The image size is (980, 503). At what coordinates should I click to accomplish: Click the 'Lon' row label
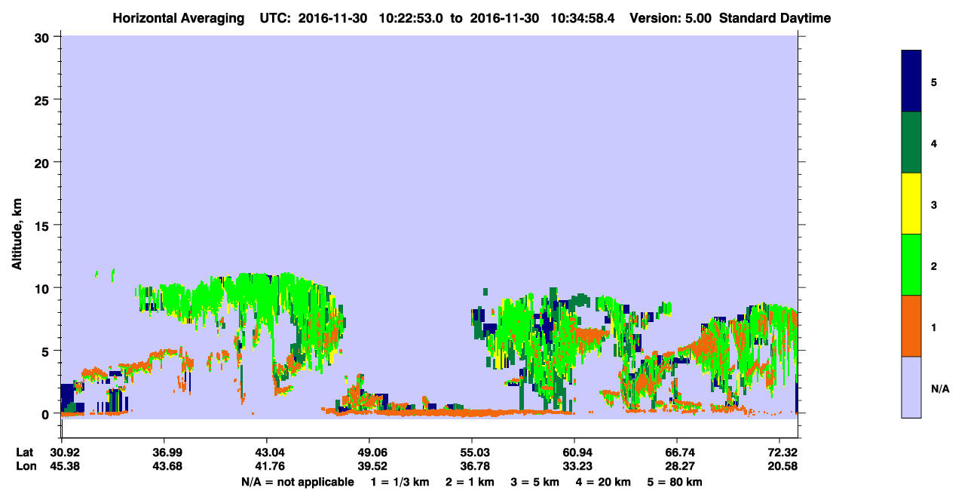click(x=26, y=467)
